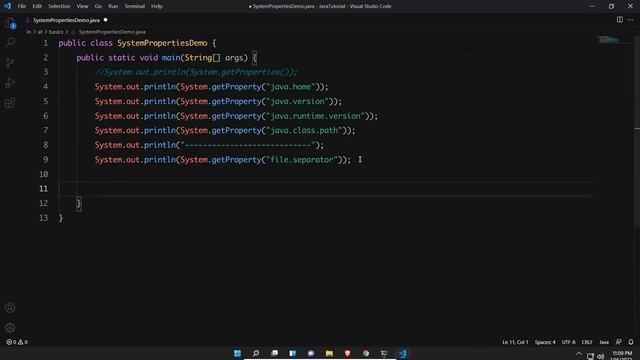Open Snipping tool icon on taskbar
The width and height of the screenshot is (640, 360).
384,353
